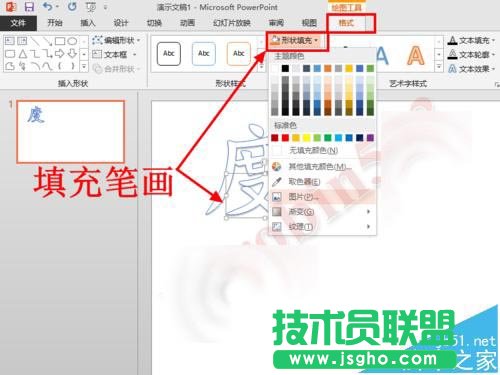This screenshot has height=375, width=500.
Task: Switch to the 插入 tab
Action: click(x=88, y=23)
